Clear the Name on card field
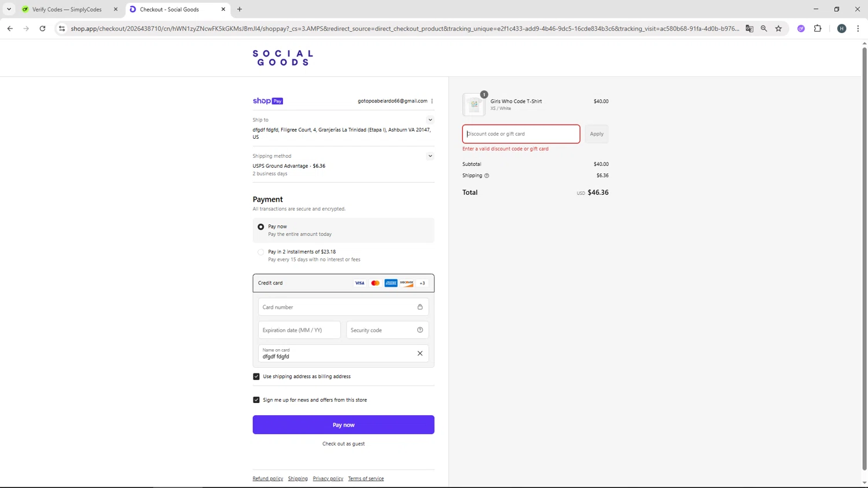 pos(420,353)
